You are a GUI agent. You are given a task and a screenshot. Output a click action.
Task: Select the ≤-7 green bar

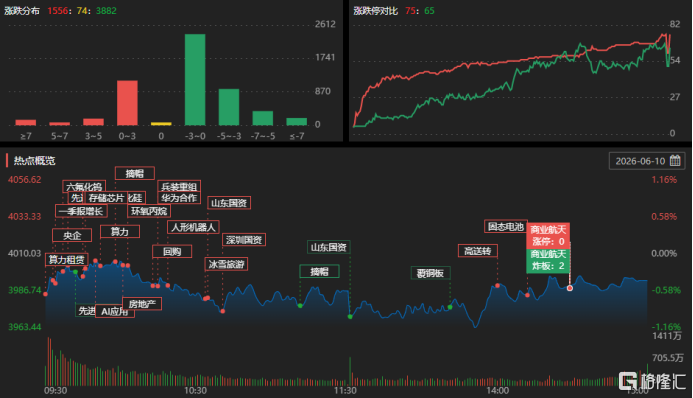[x=297, y=122]
